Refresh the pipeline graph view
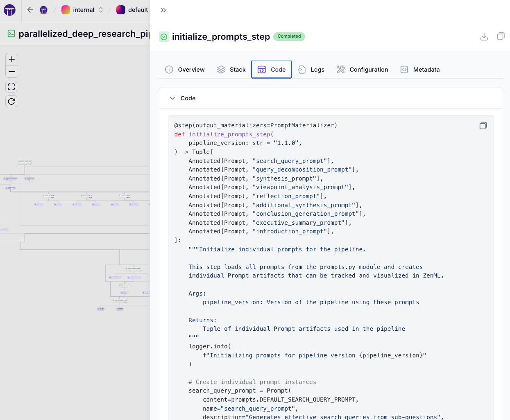The height and width of the screenshot is (420, 510). pos(11,102)
